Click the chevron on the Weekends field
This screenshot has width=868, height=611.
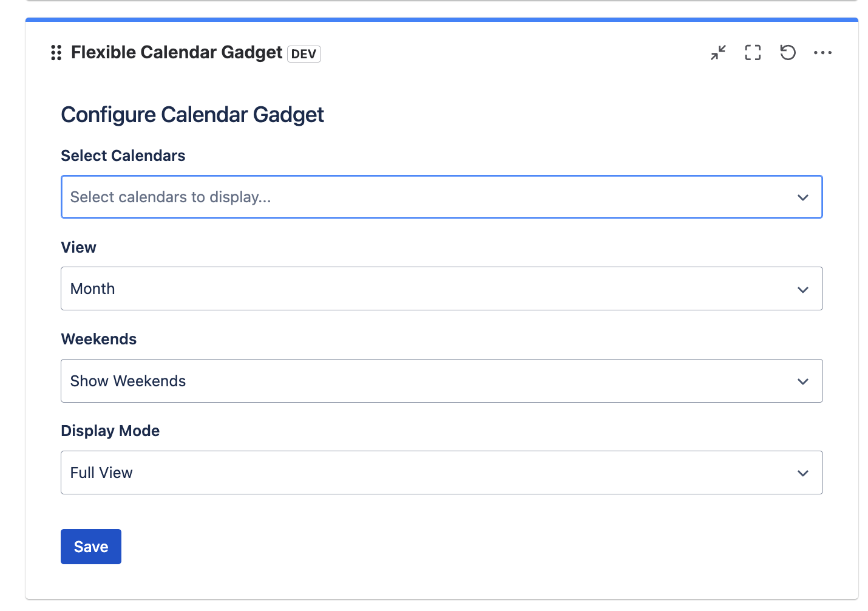802,381
